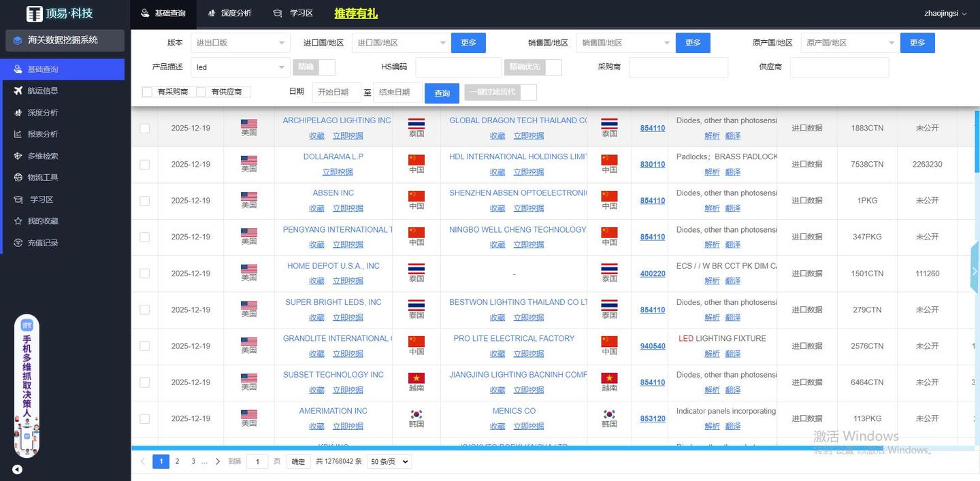Screen dimensions: 980x481
Task: Click the blue 查询 button
Action: point(442,93)
